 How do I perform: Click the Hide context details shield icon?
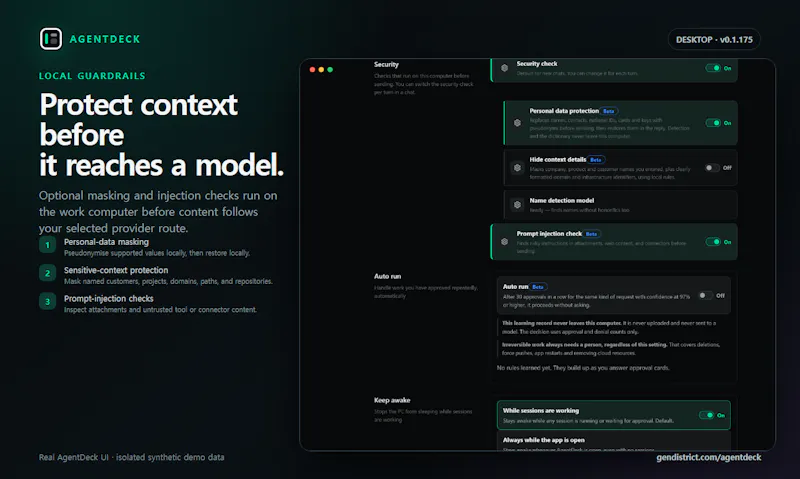[x=517, y=168]
